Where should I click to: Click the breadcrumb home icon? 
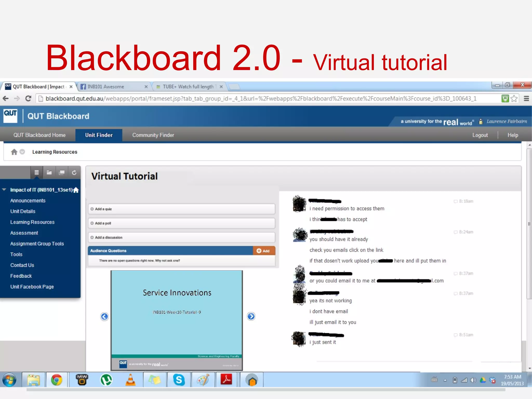tap(14, 152)
